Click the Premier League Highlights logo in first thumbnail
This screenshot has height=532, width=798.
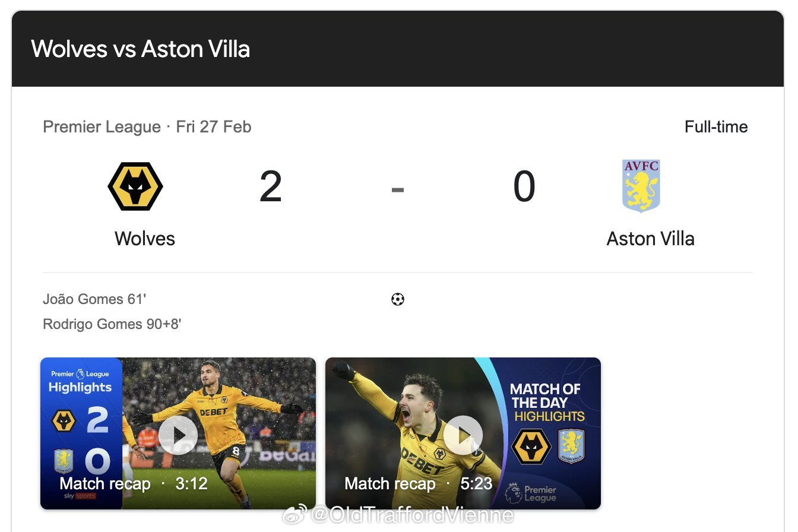(x=80, y=381)
